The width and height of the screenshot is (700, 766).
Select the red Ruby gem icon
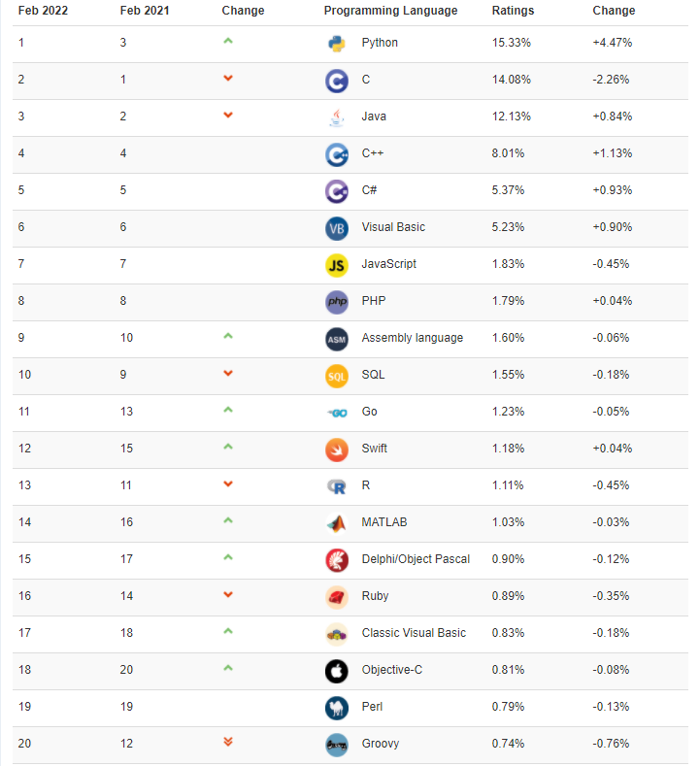click(x=337, y=597)
